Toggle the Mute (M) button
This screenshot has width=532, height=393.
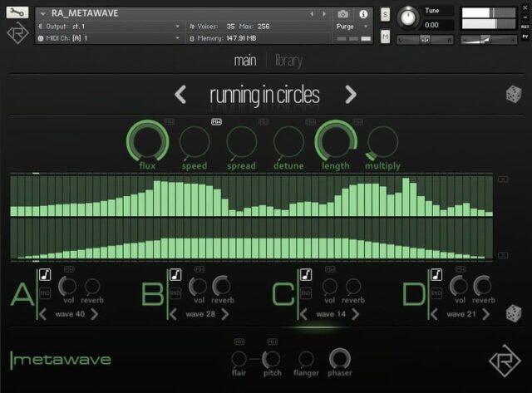[386, 37]
